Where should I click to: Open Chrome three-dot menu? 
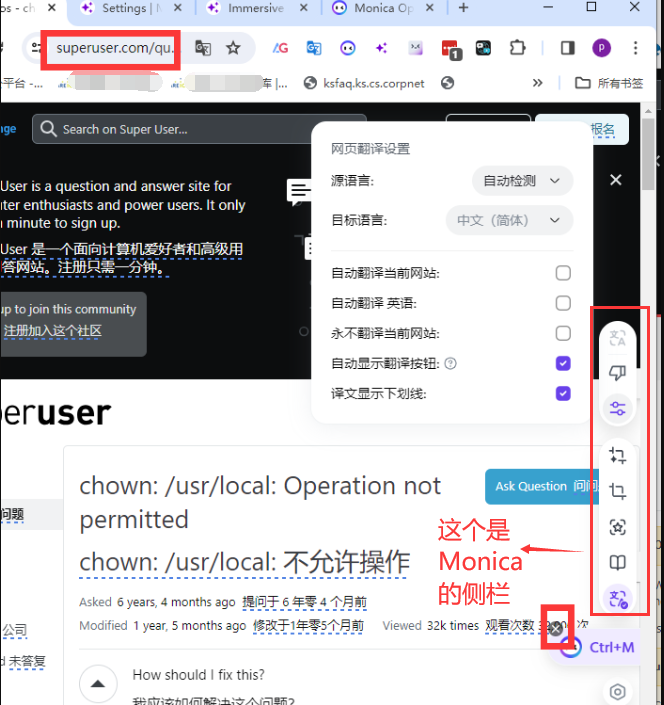pos(635,48)
